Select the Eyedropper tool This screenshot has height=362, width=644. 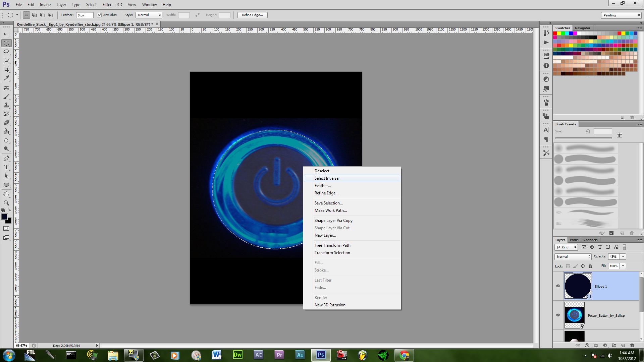coord(6,78)
